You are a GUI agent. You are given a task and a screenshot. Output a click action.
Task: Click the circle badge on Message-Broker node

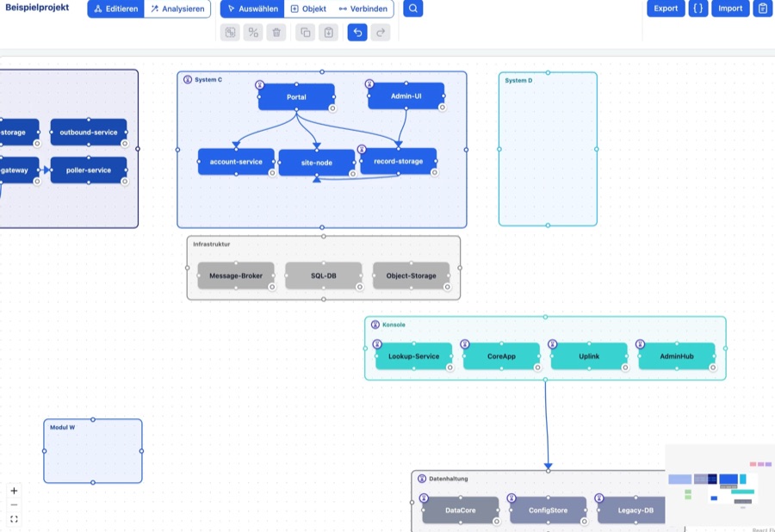[x=272, y=287]
